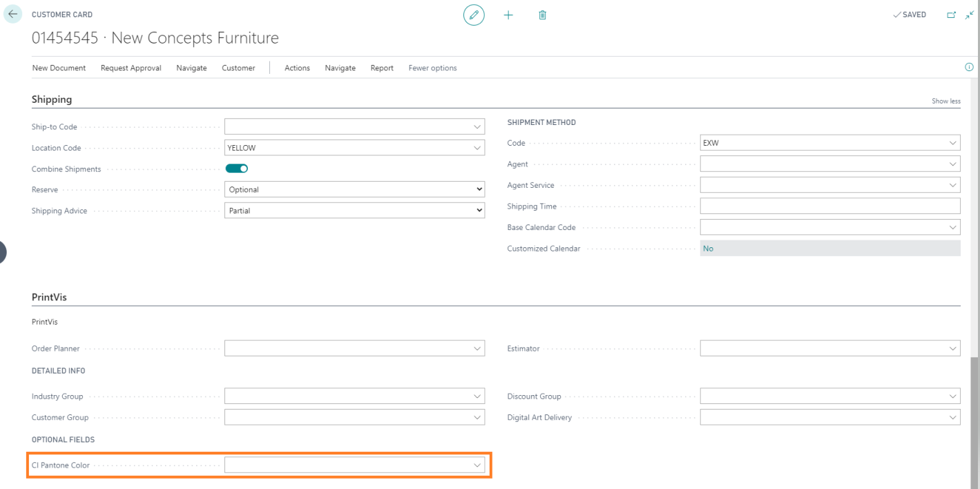Click the Shipping Time input field

829,207
